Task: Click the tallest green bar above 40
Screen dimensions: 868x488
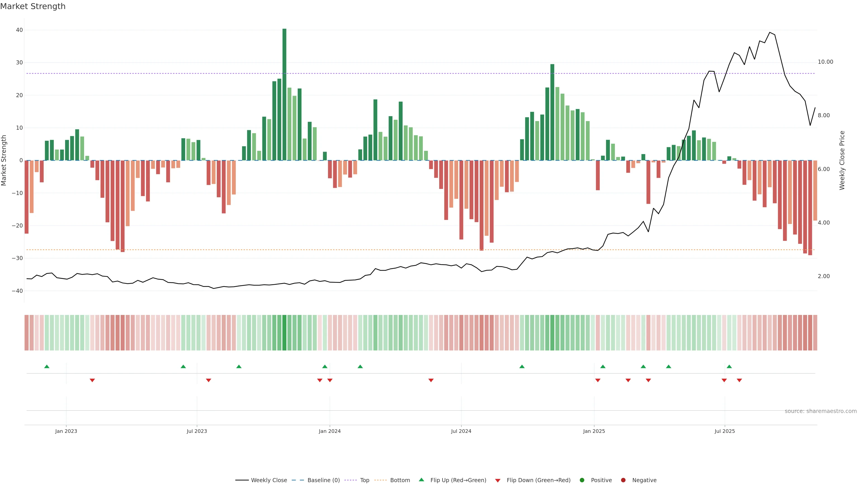Action: [x=284, y=94]
